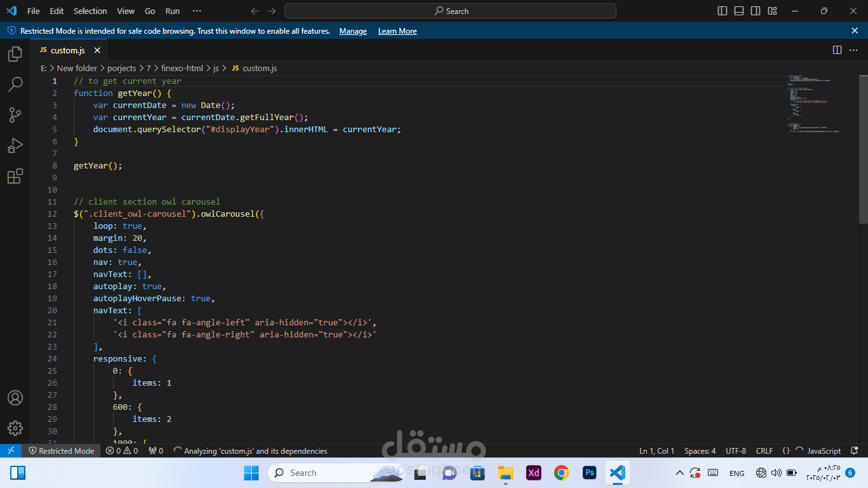
Task: Split the editor right
Action: pos(837,50)
